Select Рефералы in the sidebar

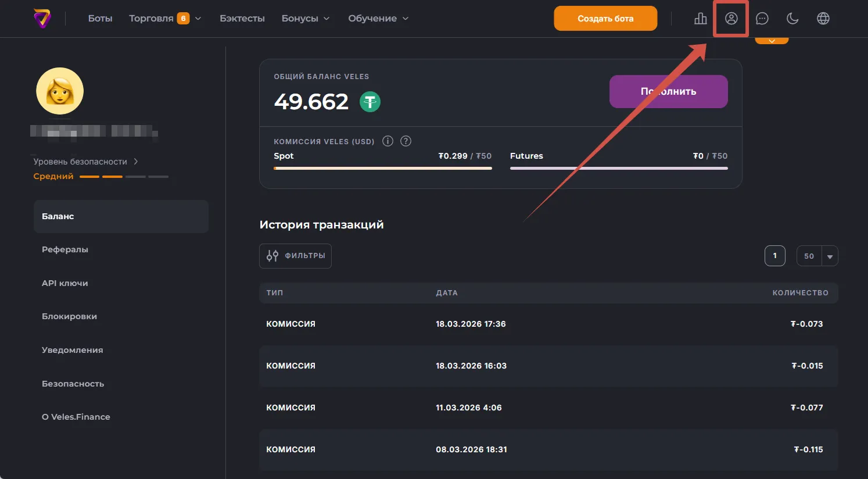[x=65, y=249]
